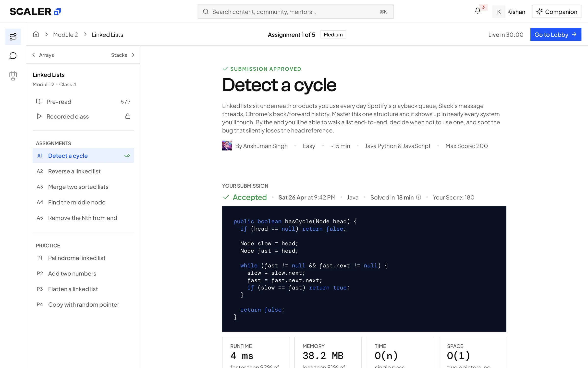The width and height of the screenshot is (588, 368).
Task: Open the Companion button
Action: 557,12
